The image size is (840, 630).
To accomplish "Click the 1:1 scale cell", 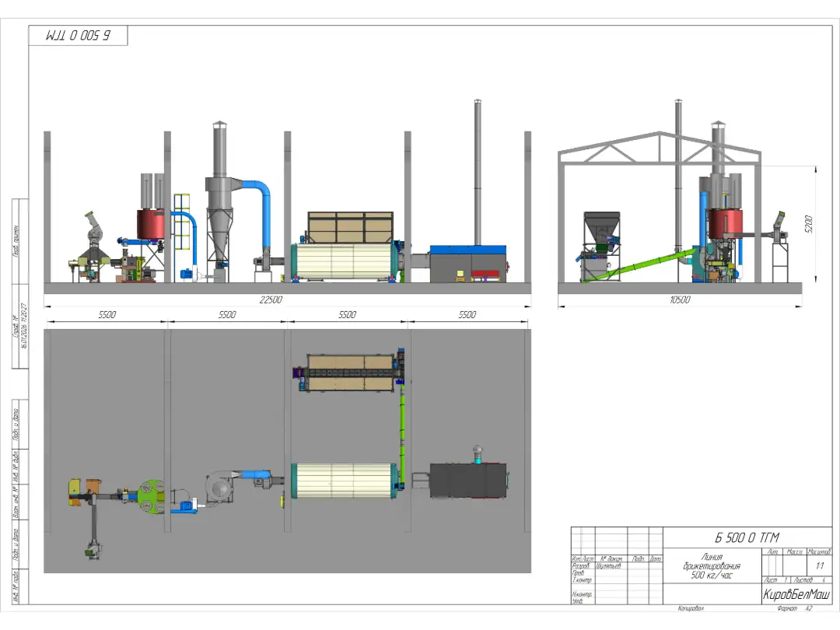I will point(819,566).
